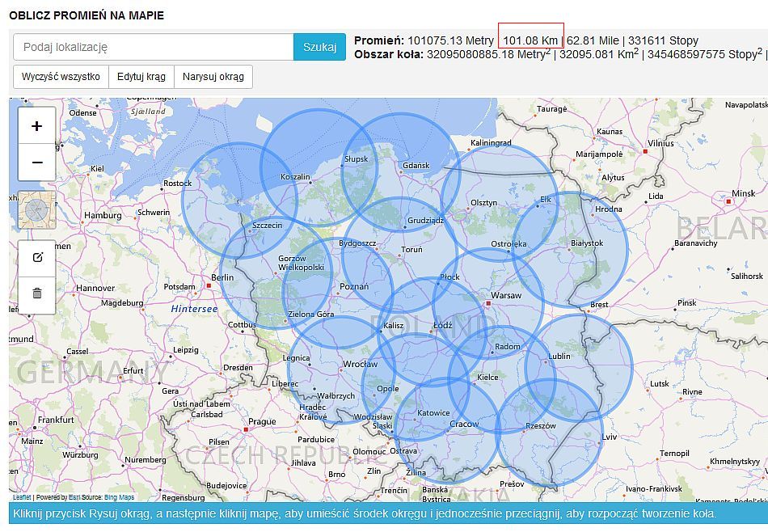The width and height of the screenshot is (768, 532).
Task: Open the Leaflet attribution link
Action: pyautogui.click(x=22, y=497)
